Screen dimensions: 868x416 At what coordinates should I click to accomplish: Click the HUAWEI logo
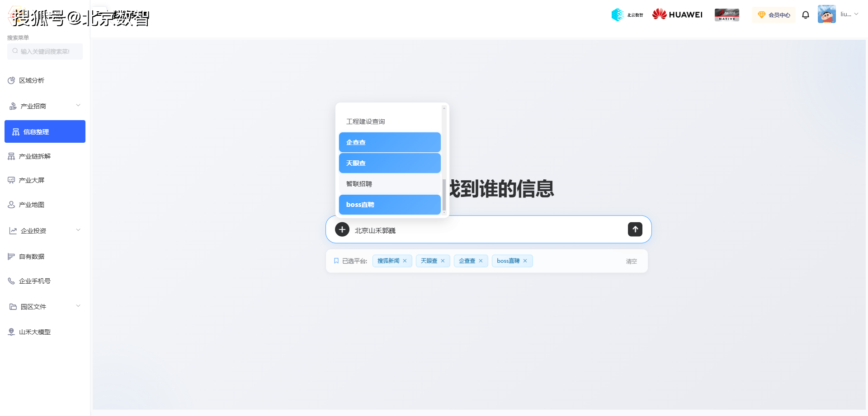pos(677,14)
